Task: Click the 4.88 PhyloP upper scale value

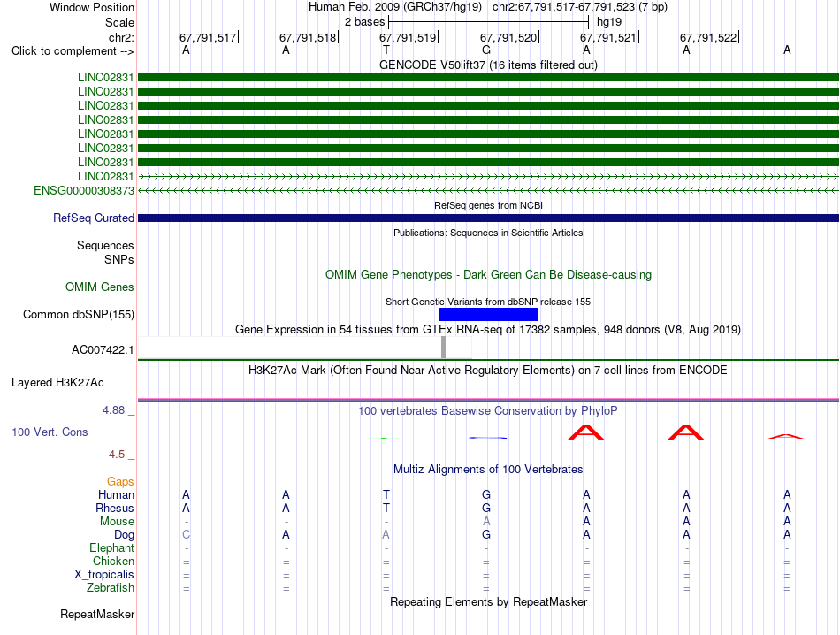Action: 113,410
